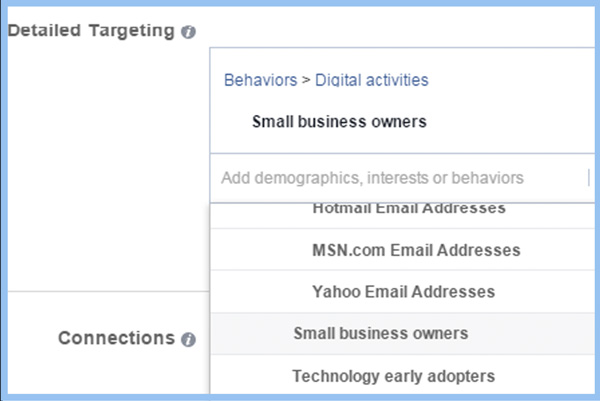Click the breadcrumb arrow separator after Behaviors
Image resolution: width=600 pixels, height=401 pixels.
[x=306, y=80]
